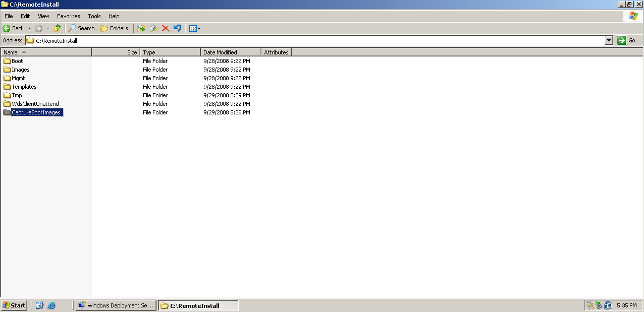Screen dimensions: 644x312
Task: Open the Forward history dropdown arrow
Action: tap(48, 28)
